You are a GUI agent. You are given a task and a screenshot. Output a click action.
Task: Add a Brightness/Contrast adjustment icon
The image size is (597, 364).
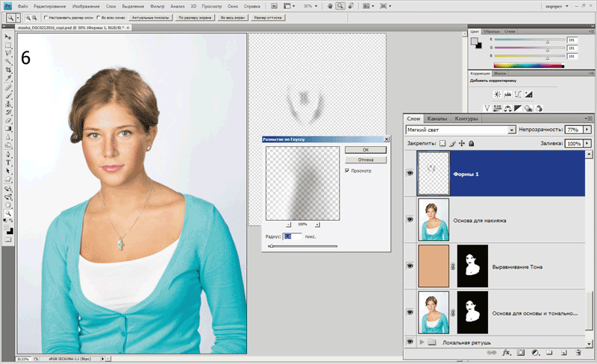pyautogui.click(x=498, y=95)
